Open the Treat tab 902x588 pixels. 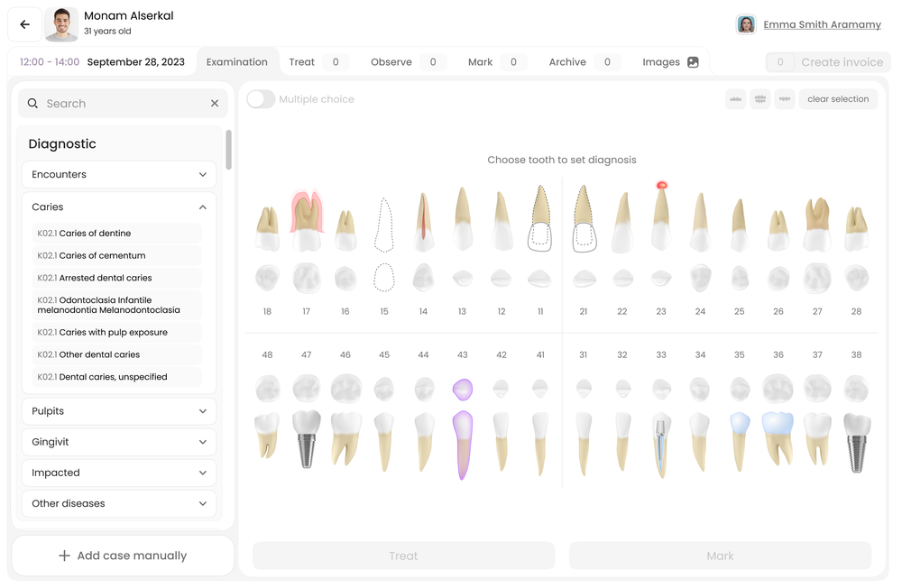tap(318, 62)
